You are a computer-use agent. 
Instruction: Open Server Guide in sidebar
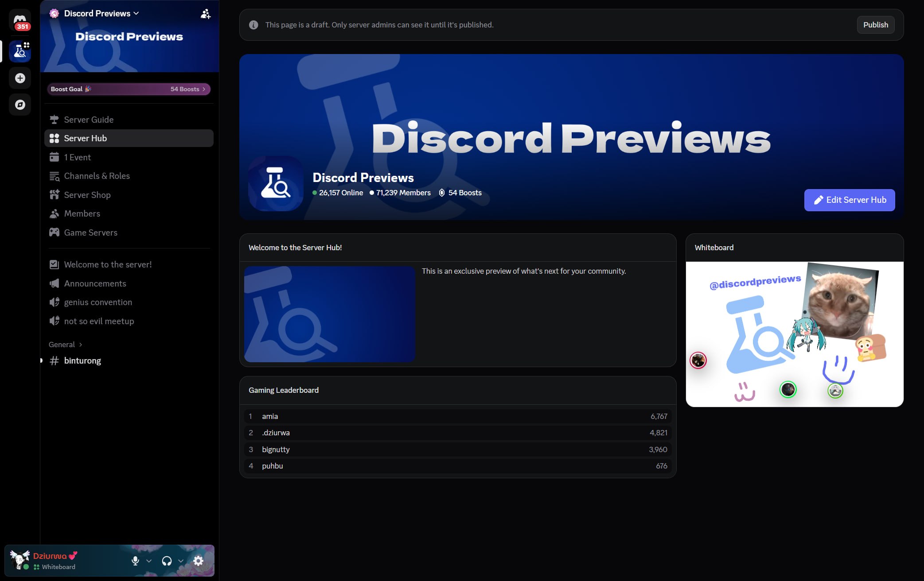click(129, 120)
